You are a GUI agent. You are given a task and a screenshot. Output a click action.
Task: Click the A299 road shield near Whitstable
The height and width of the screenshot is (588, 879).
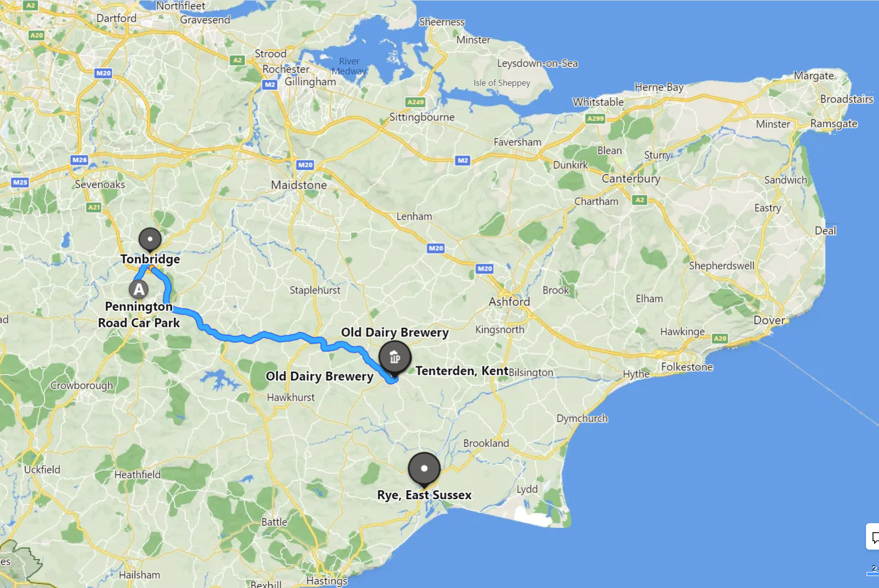point(595,118)
